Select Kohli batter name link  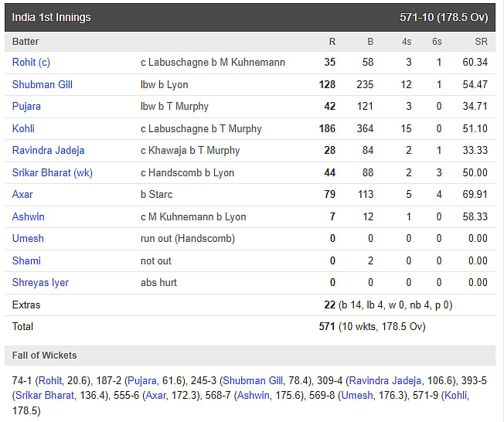(x=23, y=128)
